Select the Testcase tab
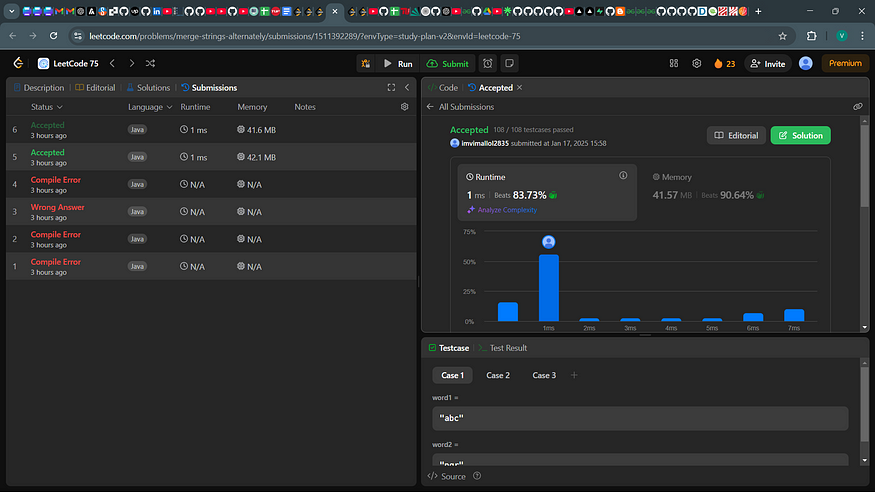Image resolution: width=875 pixels, height=492 pixels. point(449,348)
